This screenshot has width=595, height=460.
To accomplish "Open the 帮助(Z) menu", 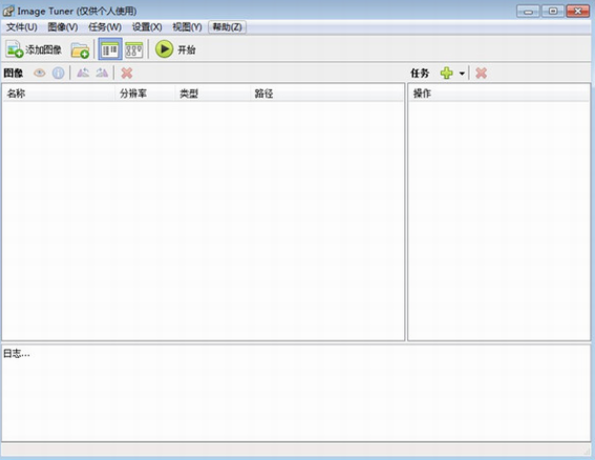I will (x=227, y=27).
